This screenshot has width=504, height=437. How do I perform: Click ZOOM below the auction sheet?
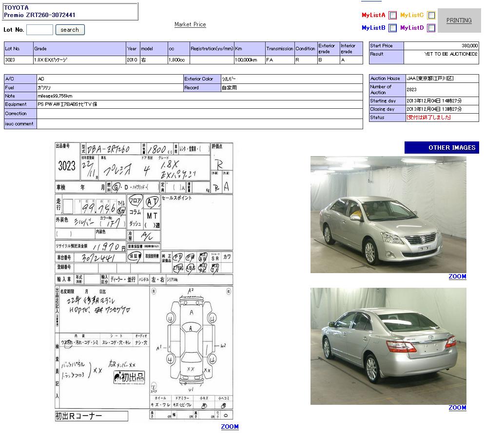[x=230, y=427]
